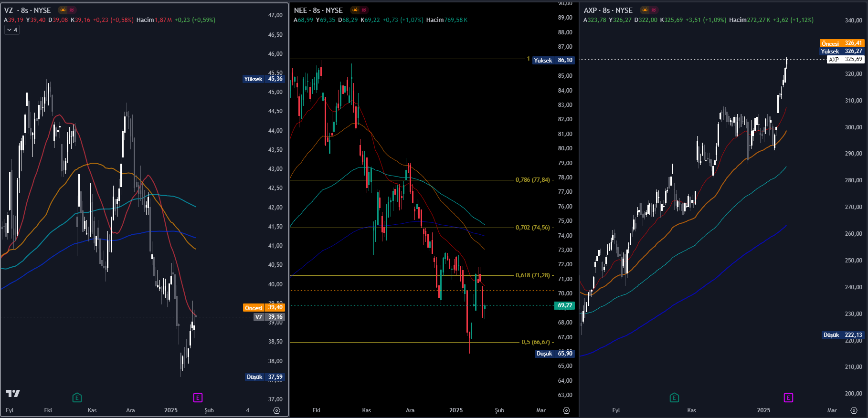Click the AXP 325,69 current price label
Image resolution: width=868 pixels, height=418 pixels.
846,60
